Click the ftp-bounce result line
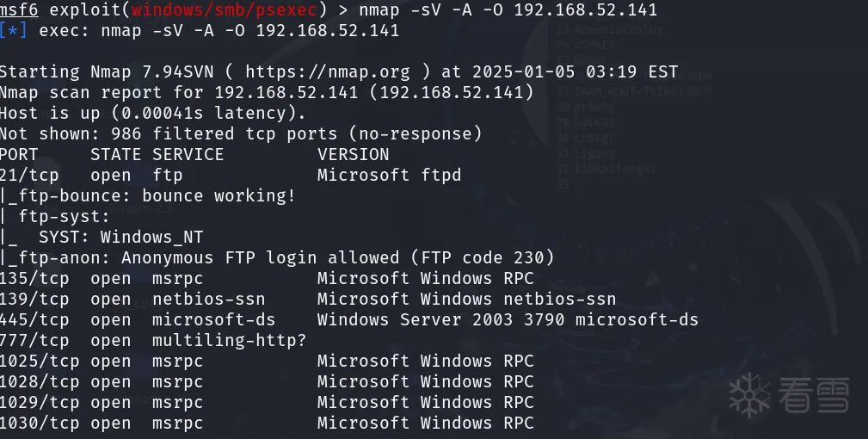Image resolution: width=868 pixels, height=439 pixels. (148, 196)
